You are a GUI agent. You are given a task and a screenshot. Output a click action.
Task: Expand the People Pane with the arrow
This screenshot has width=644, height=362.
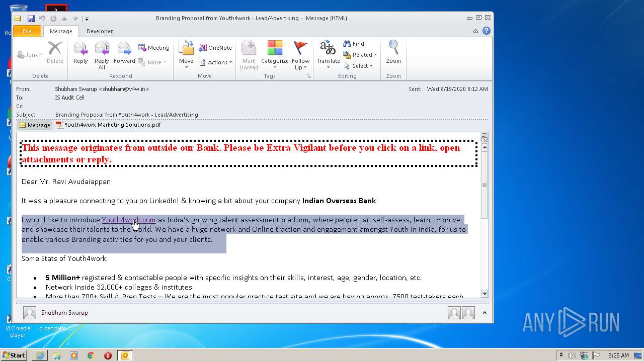(485, 313)
